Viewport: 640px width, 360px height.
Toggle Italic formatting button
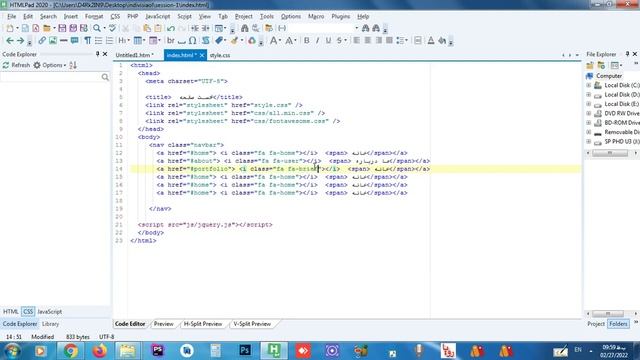point(317,40)
